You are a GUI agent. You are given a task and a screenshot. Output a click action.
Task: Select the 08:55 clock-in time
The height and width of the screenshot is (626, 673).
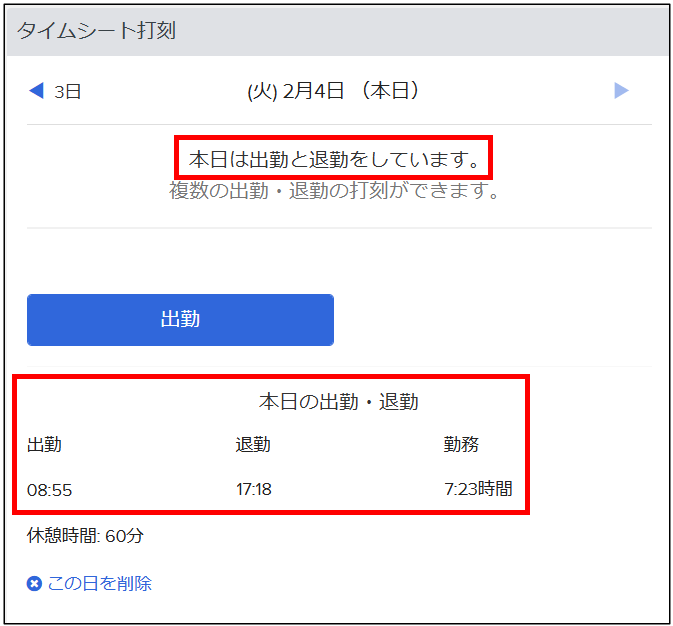coord(49,490)
